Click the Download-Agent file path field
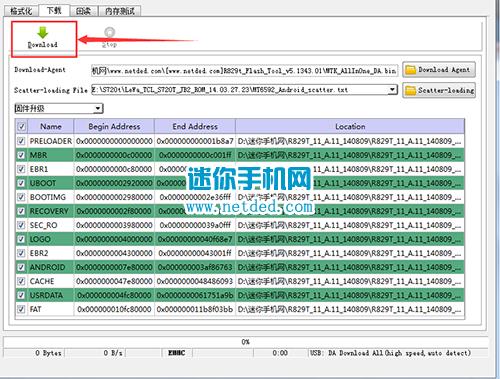This screenshot has width=500, height=379. tap(244, 71)
